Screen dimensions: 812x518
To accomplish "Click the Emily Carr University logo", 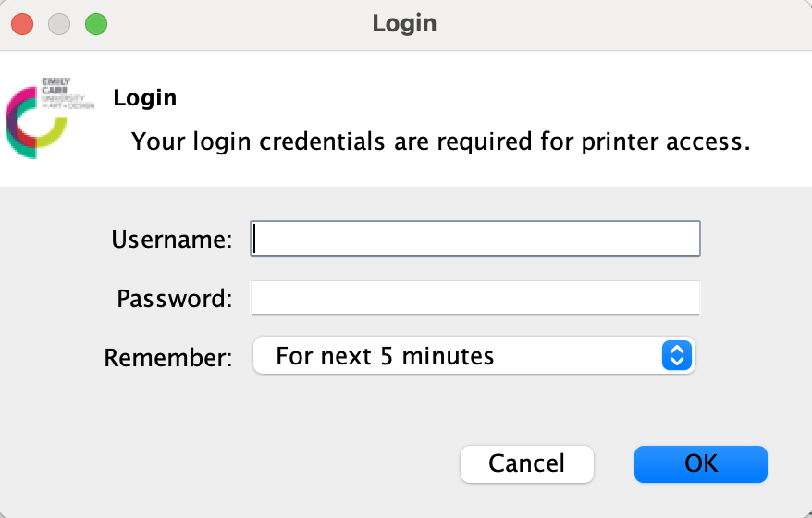I will point(50,118).
